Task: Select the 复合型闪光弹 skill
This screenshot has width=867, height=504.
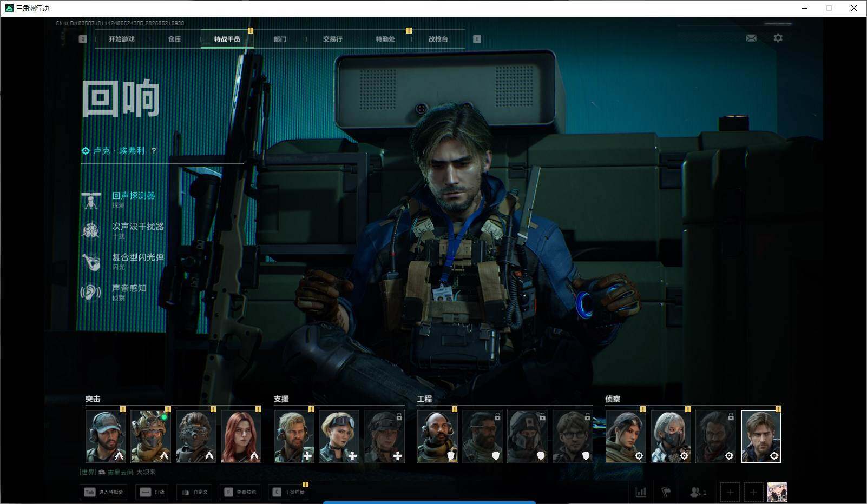Action: coord(123,261)
